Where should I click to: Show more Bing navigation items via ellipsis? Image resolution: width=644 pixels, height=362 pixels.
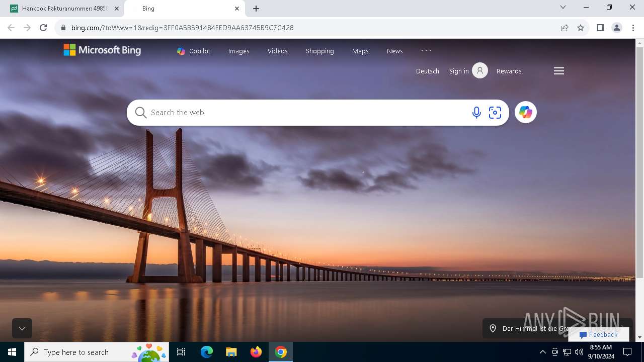pos(426,51)
